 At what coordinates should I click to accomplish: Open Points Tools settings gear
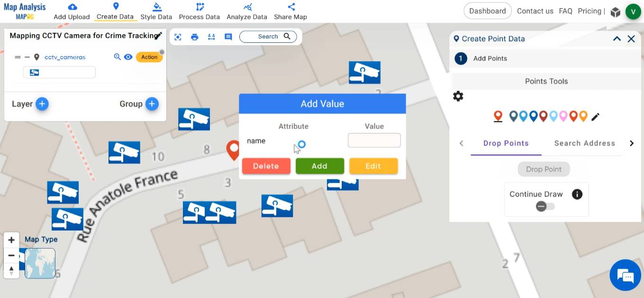pyautogui.click(x=458, y=96)
